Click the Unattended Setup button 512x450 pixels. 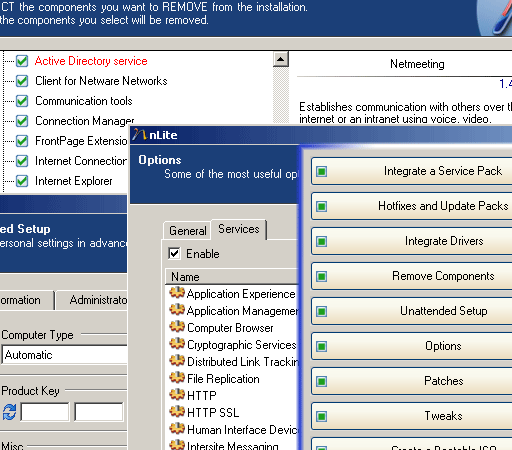411,311
